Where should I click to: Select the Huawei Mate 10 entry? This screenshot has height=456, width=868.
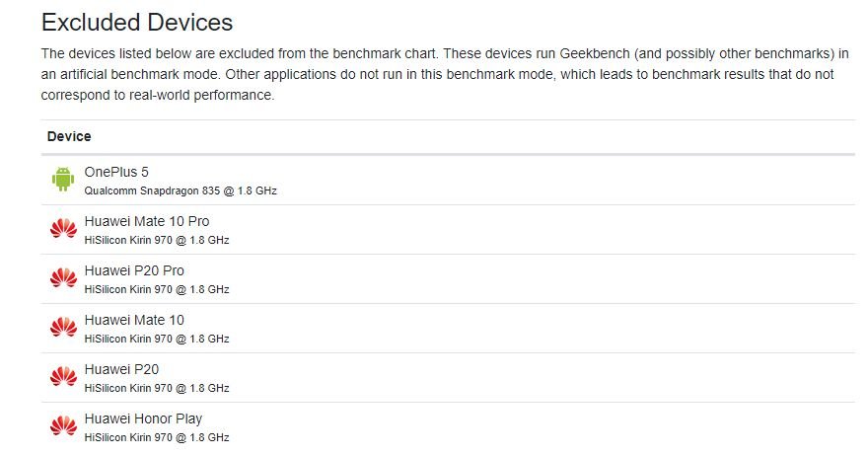point(134,320)
